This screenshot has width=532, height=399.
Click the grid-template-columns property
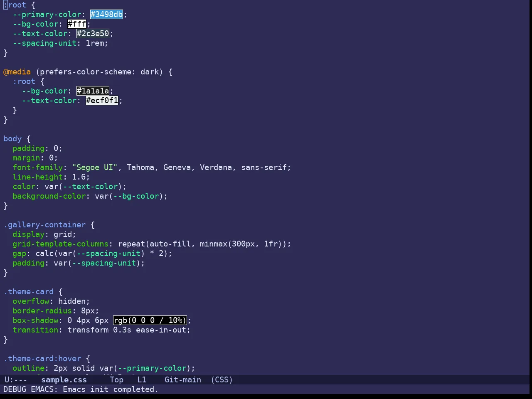tap(61, 244)
